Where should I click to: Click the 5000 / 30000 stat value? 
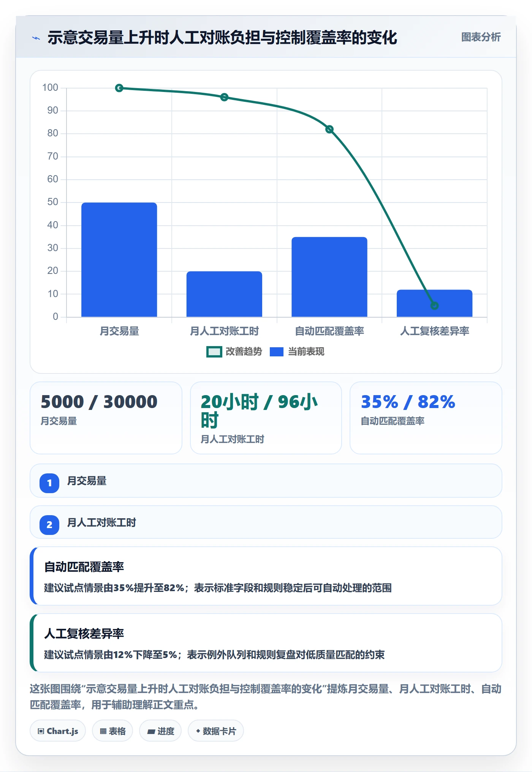coord(99,402)
